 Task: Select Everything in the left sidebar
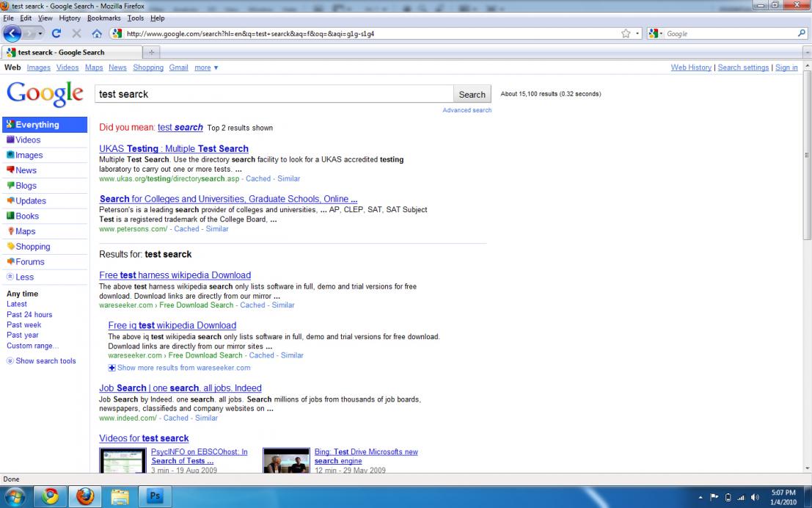tap(45, 124)
